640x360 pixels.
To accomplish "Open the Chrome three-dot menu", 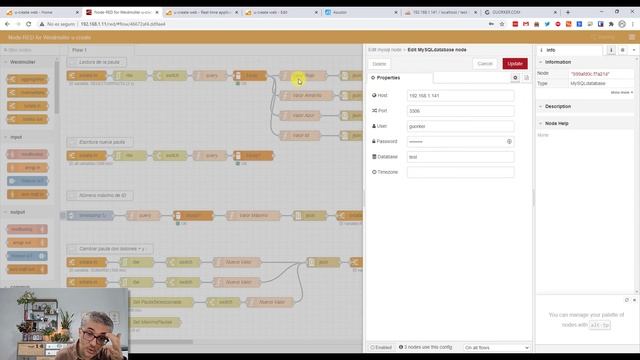I will coord(633,24).
